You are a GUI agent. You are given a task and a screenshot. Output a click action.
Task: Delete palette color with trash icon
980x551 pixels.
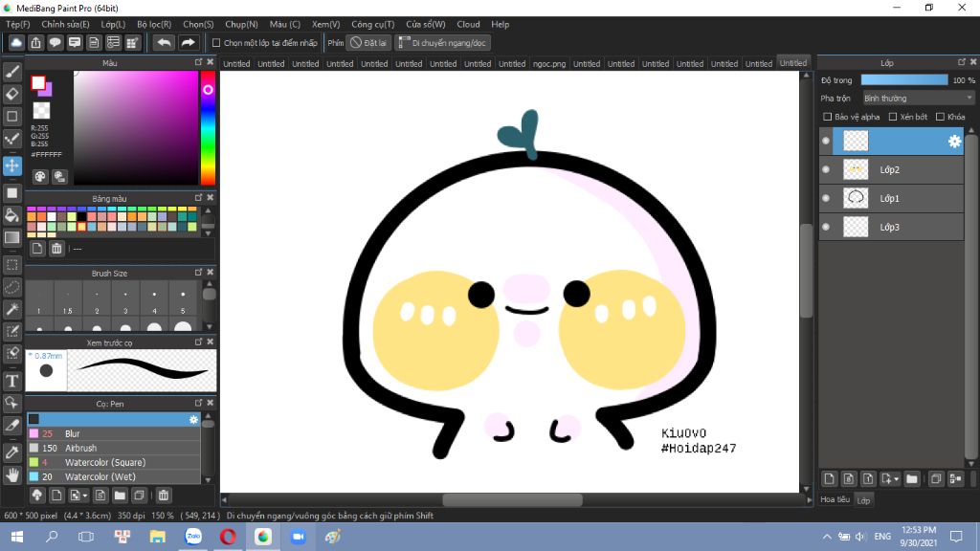pyautogui.click(x=56, y=249)
